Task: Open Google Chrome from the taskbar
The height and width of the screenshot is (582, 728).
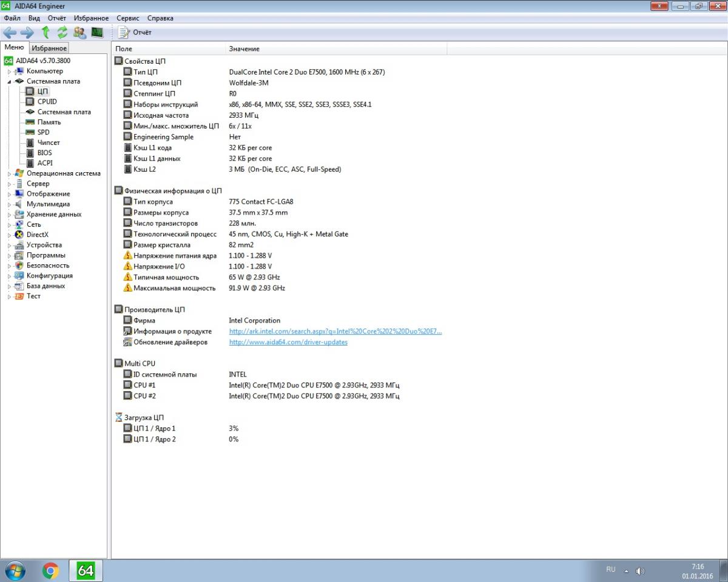Action: (51, 570)
